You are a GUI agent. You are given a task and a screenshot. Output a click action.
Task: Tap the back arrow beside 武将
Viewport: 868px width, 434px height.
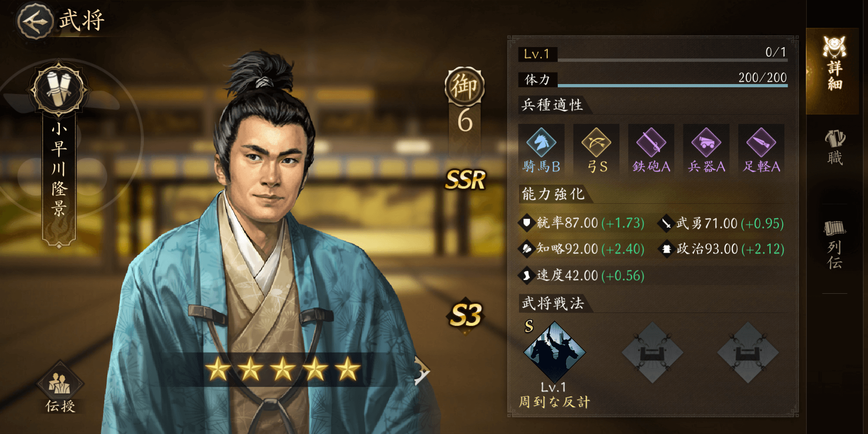click(x=35, y=21)
